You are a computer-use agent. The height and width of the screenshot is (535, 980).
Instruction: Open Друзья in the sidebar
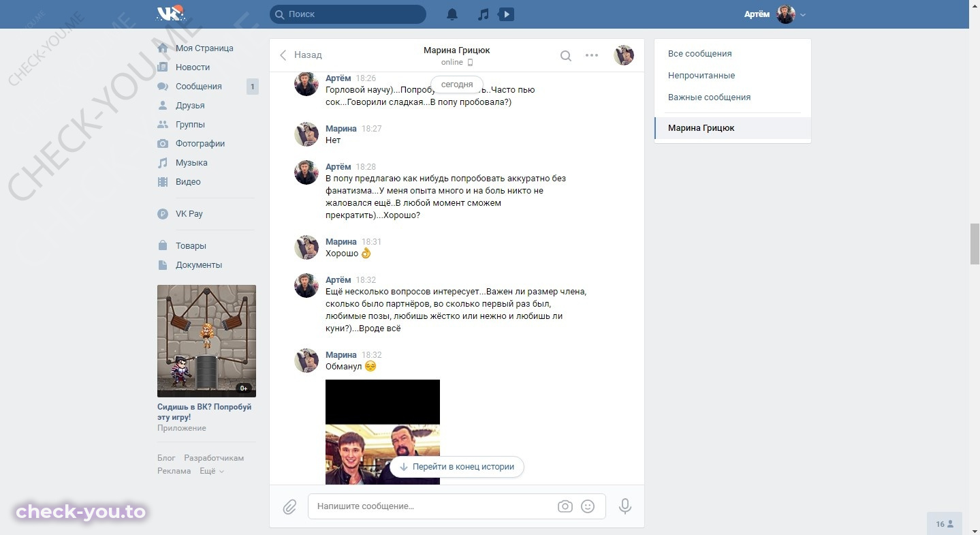tap(190, 106)
